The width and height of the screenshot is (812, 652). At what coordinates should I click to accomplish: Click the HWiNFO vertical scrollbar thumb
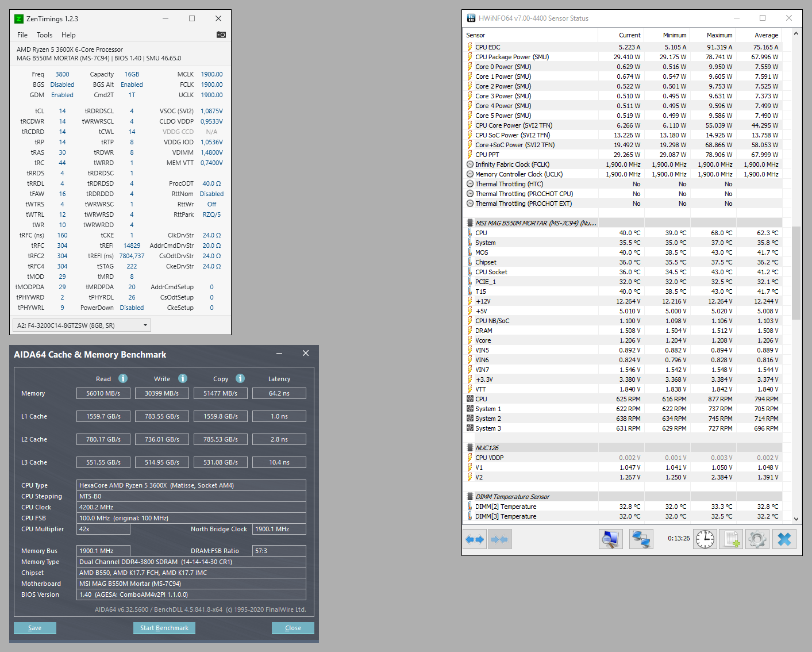coord(796,273)
